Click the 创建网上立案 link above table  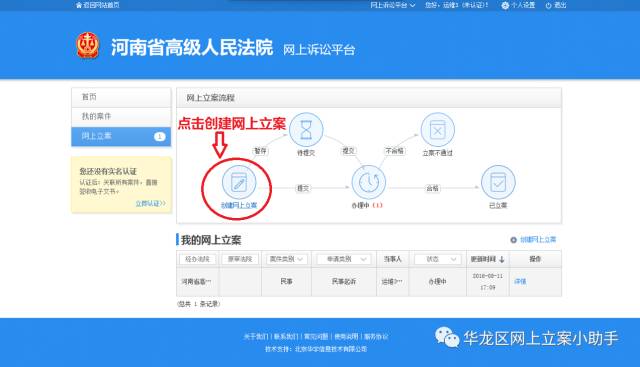point(538,240)
